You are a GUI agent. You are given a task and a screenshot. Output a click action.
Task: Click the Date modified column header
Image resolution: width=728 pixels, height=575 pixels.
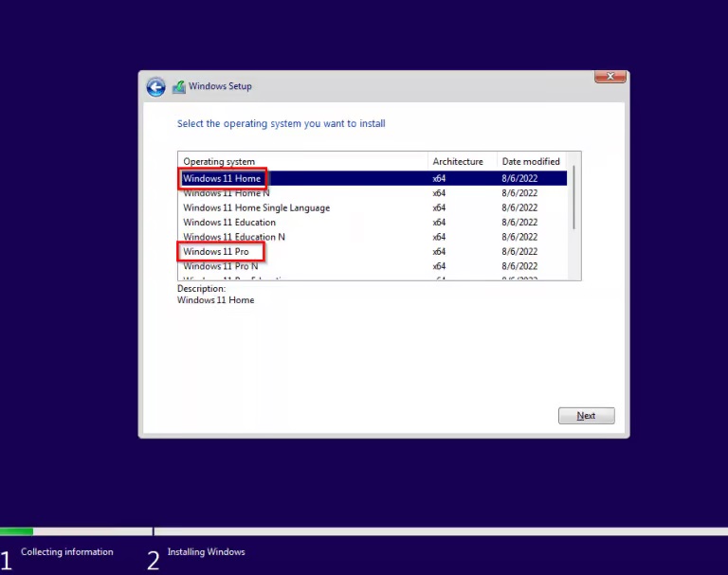tap(532, 161)
